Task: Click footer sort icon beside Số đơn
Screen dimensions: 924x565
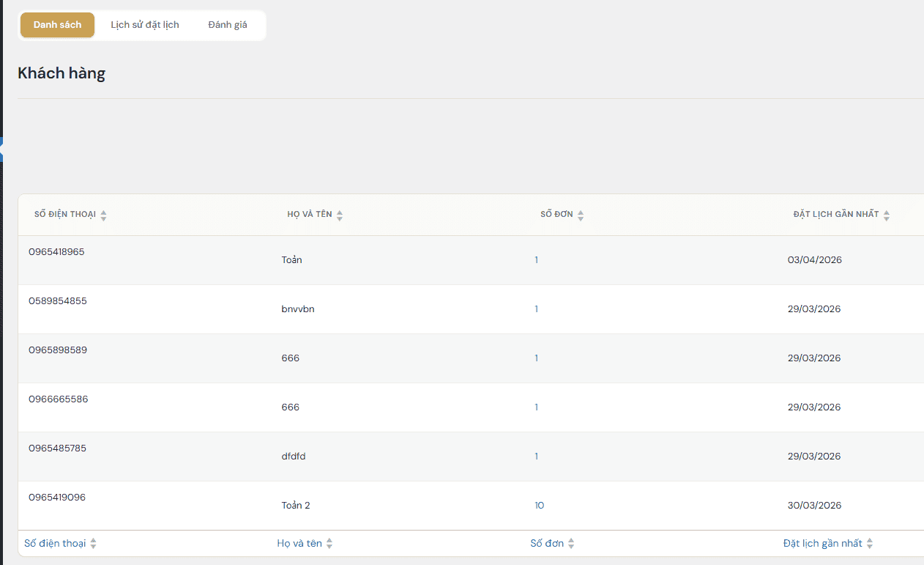Action: tap(571, 544)
